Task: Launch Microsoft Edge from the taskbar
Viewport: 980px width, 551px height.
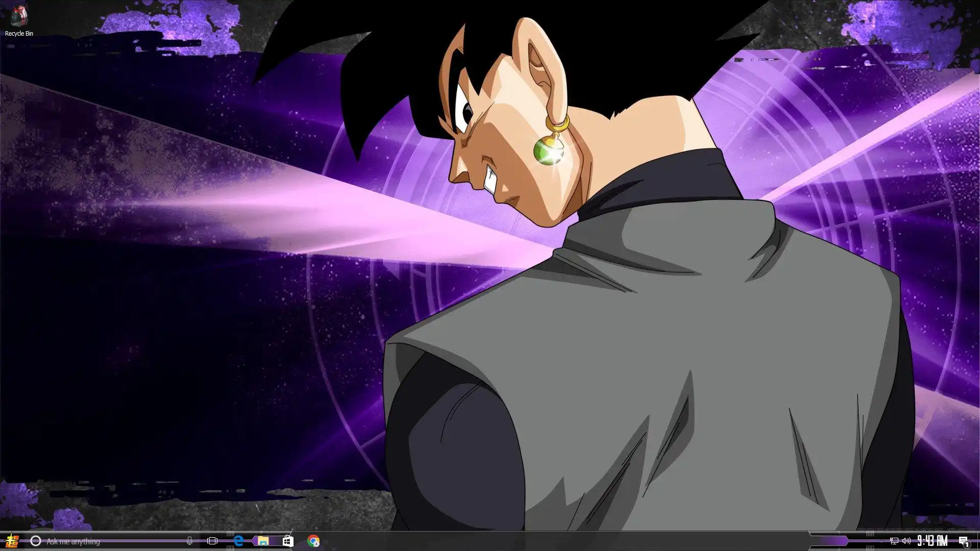Action: [238, 541]
